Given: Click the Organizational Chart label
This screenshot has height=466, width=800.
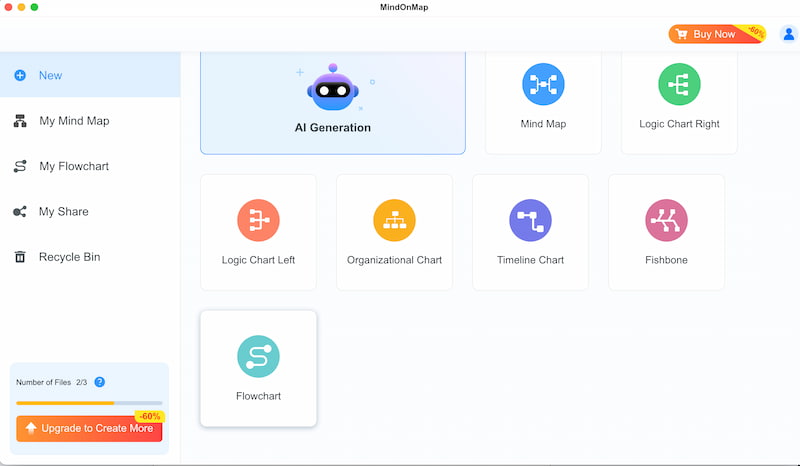Looking at the screenshot, I should tap(394, 260).
